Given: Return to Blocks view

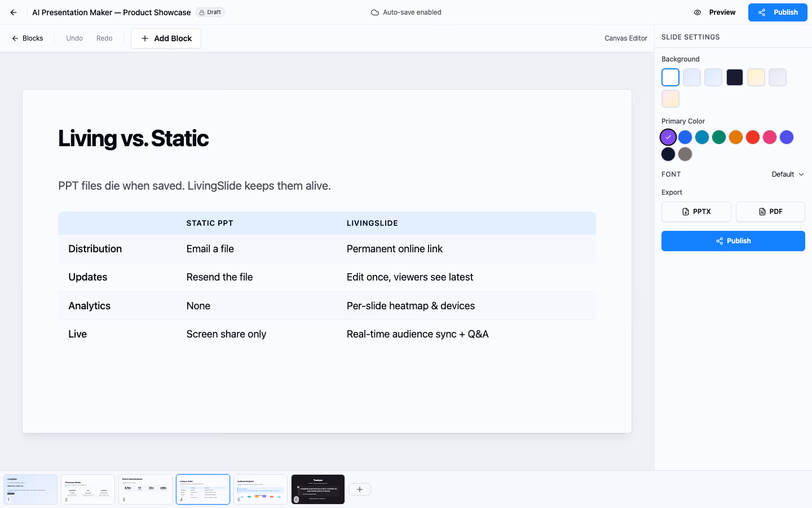Looking at the screenshot, I should pyautogui.click(x=28, y=38).
